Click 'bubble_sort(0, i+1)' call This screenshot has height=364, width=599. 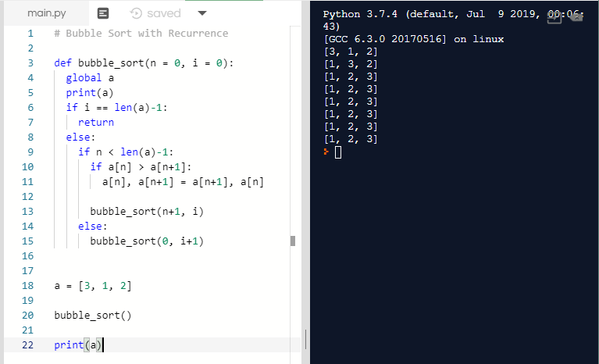(147, 241)
